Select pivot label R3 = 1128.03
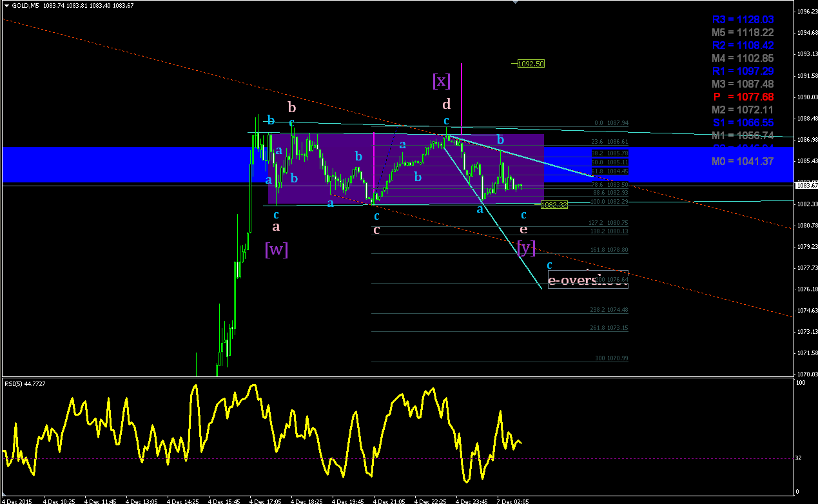This screenshot has height=504, width=818. [x=743, y=20]
